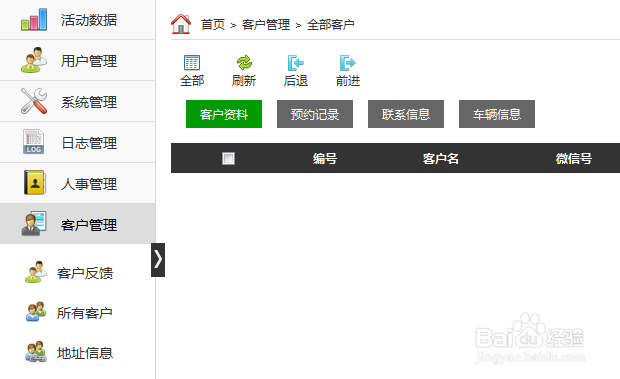620x379 pixels.
Task: Toggle the select-all checkbox in table header
Action: [x=228, y=158]
